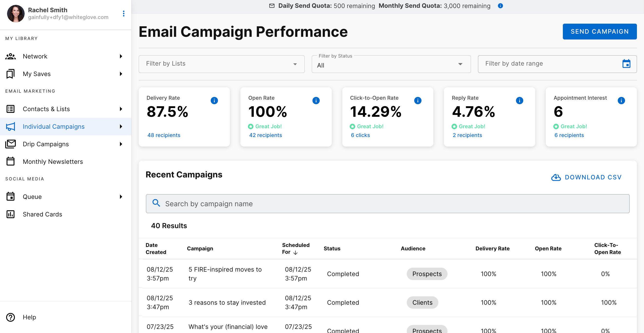Click the Help question mark icon
The image size is (644, 333).
tap(10, 317)
